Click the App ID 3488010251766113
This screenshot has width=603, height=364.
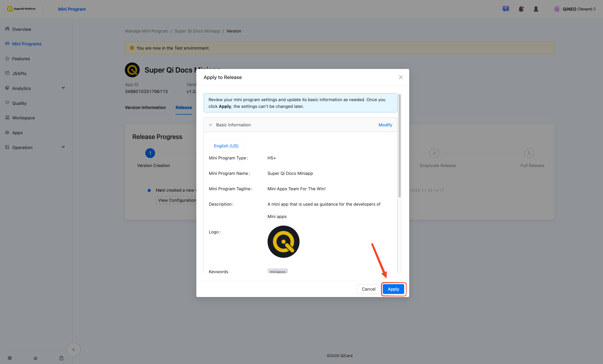coord(146,92)
